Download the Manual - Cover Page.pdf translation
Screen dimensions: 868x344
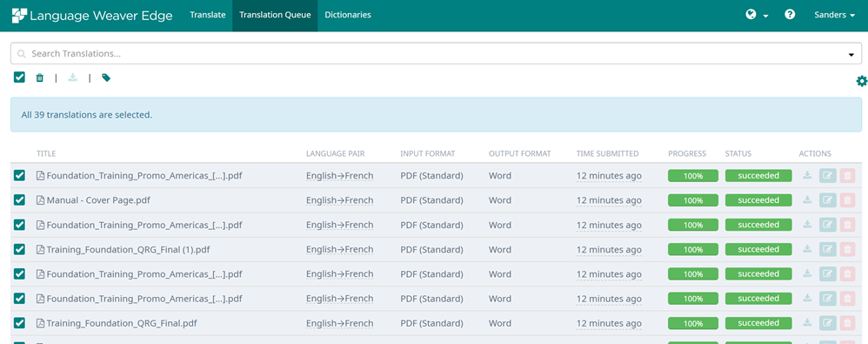[x=808, y=200]
